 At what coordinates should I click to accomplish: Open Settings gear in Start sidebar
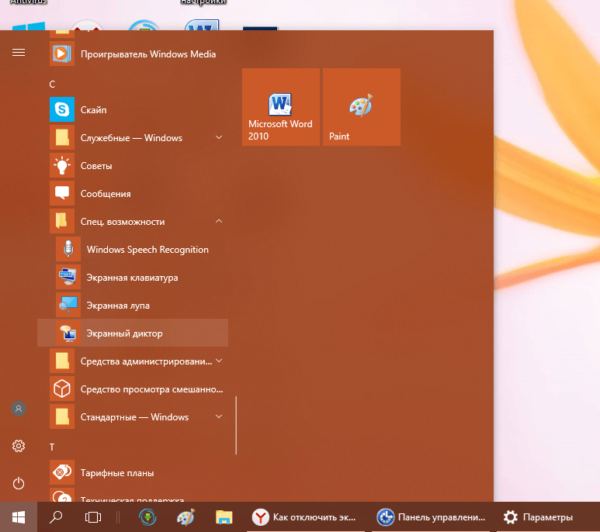click(x=18, y=446)
